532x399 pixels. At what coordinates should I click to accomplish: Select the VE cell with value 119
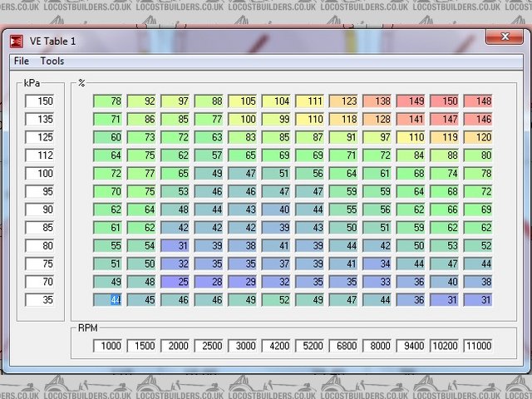pos(445,137)
